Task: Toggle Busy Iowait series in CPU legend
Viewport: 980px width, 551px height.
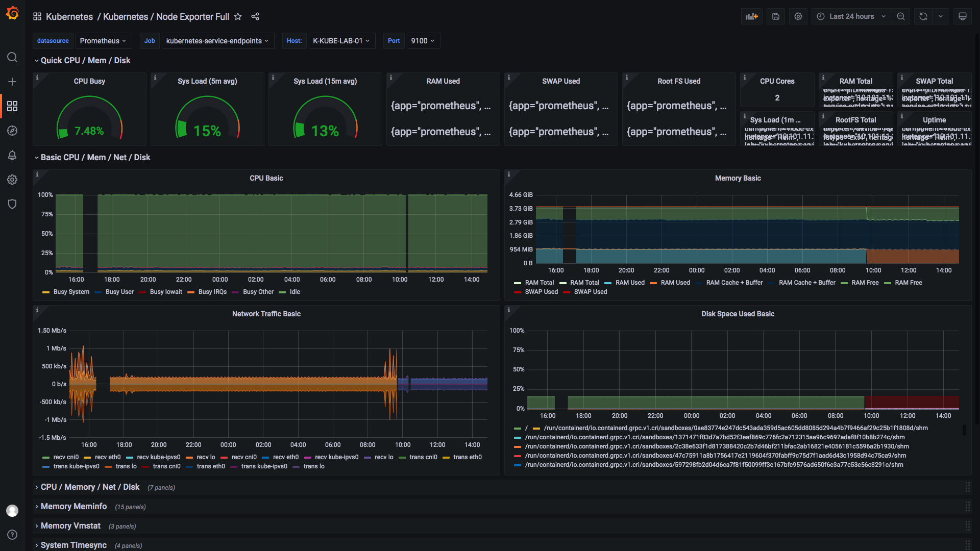Action: pyautogui.click(x=166, y=292)
